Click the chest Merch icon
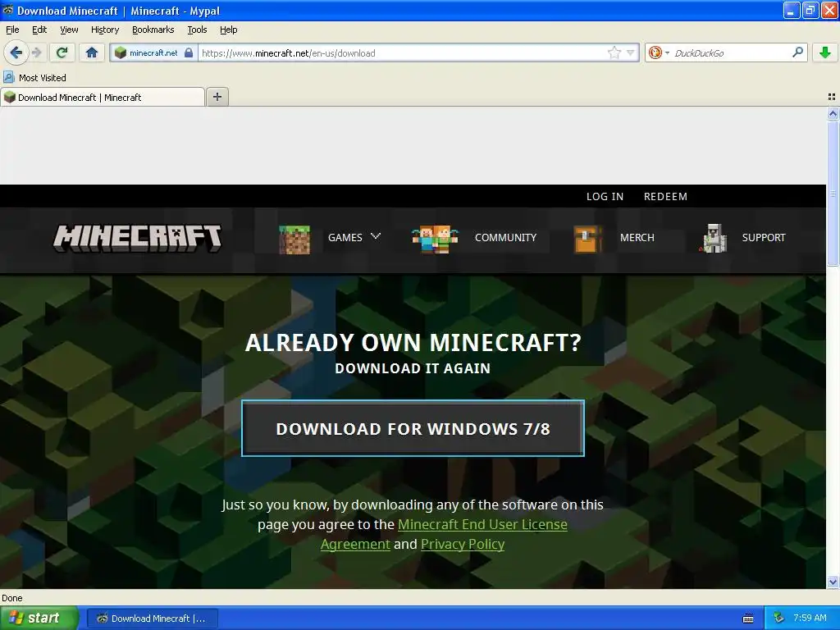Image resolution: width=840 pixels, height=630 pixels. point(587,239)
